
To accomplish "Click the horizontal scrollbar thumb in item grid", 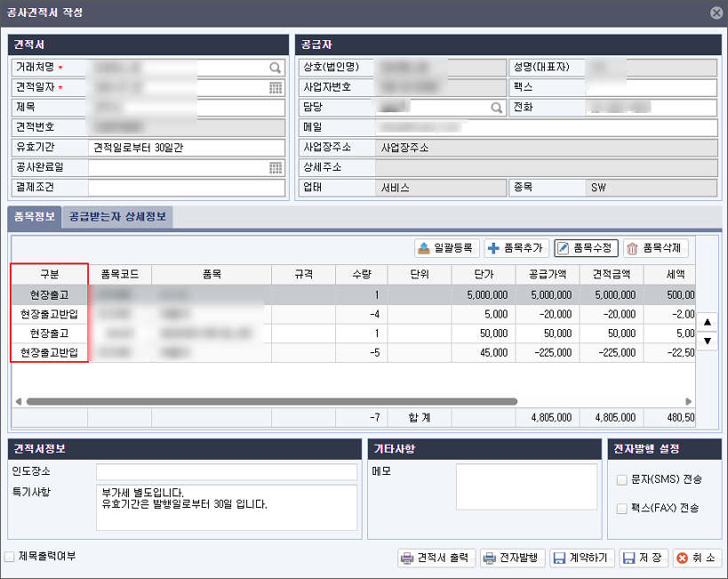I will [272, 401].
